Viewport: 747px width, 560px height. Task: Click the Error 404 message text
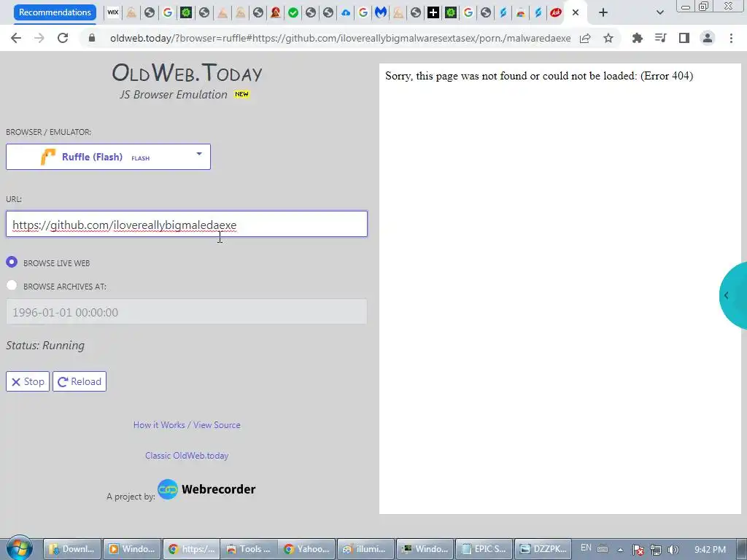click(x=539, y=76)
